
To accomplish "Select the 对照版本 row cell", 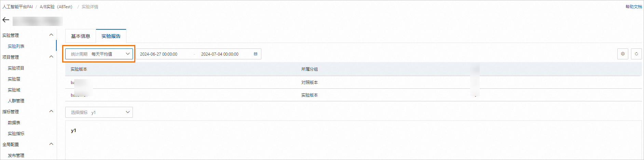I will (x=310, y=82).
